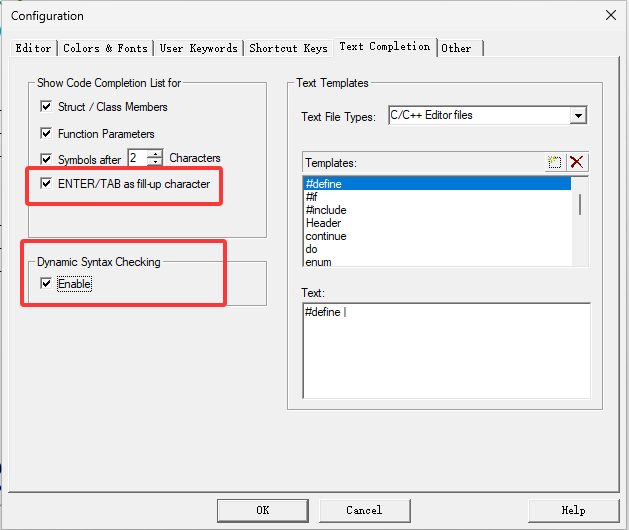Select the #define template
629x530 pixels.
(x=437, y=184)
